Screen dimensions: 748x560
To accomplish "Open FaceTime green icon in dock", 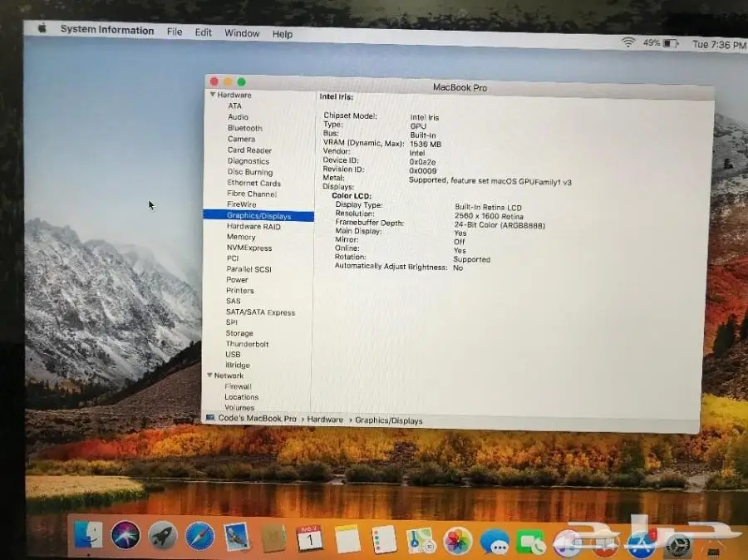I will pos(531,543).
